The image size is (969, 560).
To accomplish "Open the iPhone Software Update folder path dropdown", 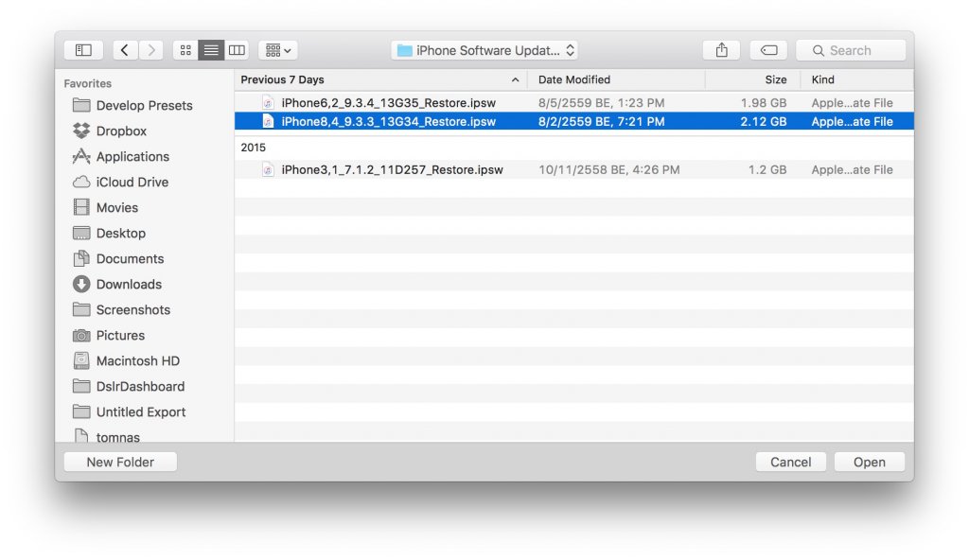I will tap(484, 49).
